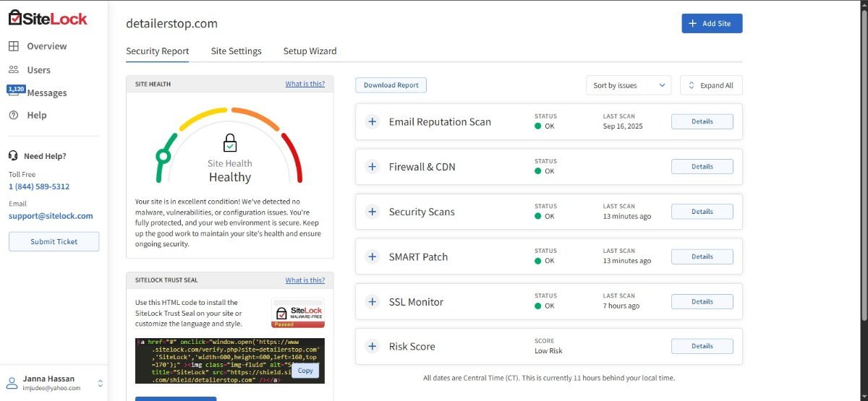Click the headset Need Help icon
Screen dimensions: 868x401
point(13,155)
